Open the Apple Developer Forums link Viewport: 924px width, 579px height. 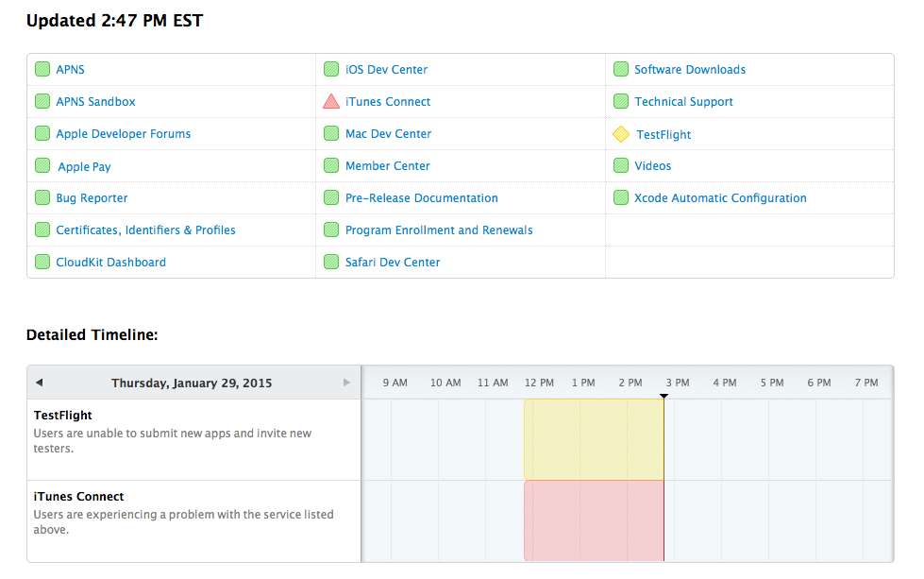click(123, 134)
